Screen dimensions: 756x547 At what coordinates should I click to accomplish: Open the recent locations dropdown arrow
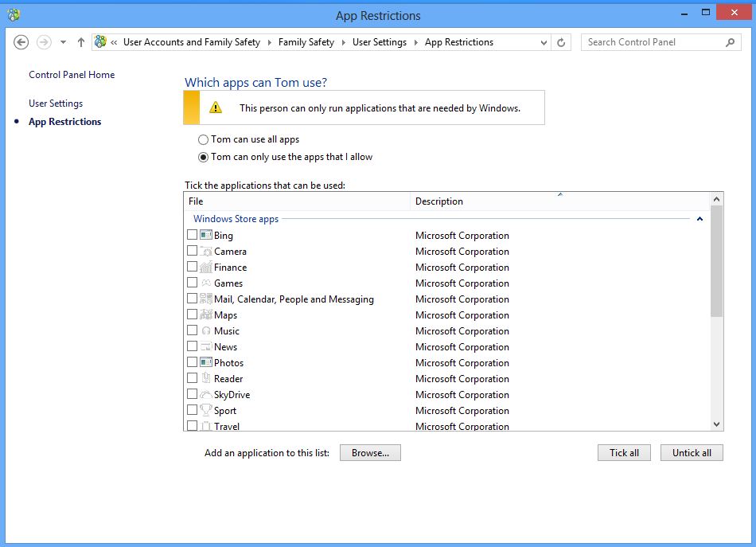(63, 42)
